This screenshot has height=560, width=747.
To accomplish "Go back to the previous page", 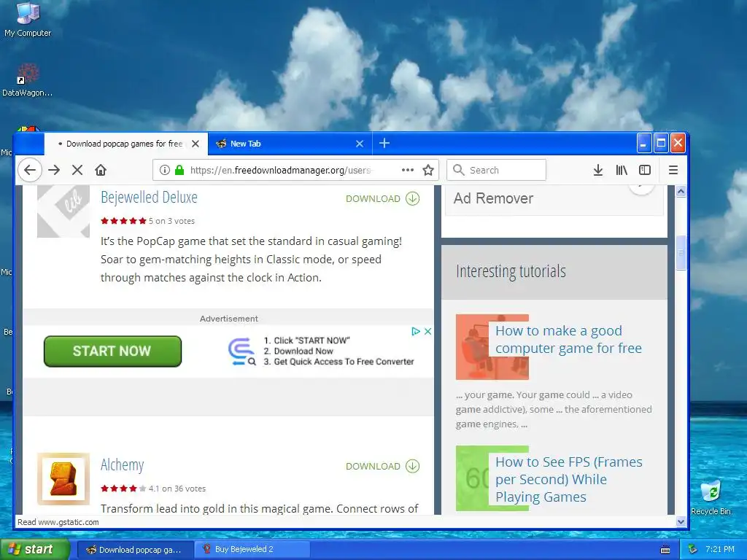I will click(29, 170).
